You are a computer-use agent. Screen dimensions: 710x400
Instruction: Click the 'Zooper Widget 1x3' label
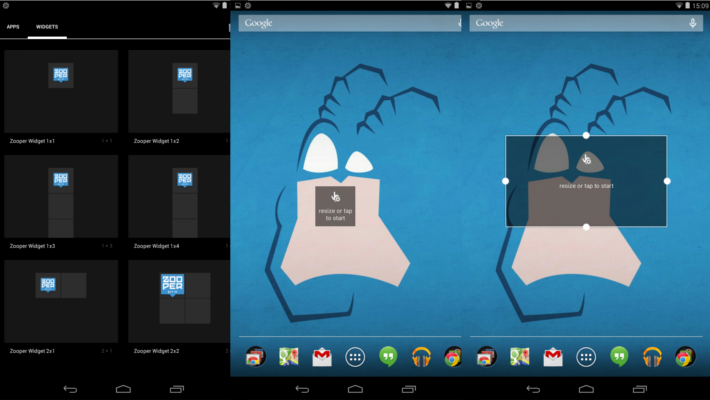point(32,246)
